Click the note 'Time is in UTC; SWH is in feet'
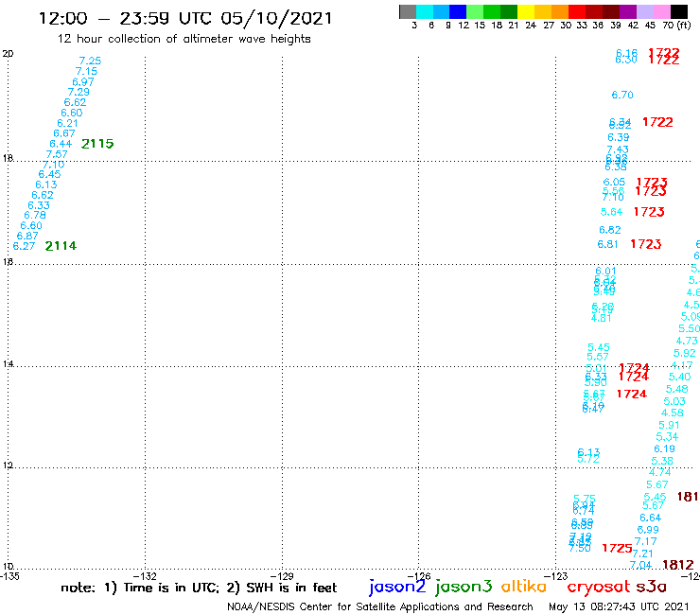The height and width of the screenshot is (615, 700). 199,588
